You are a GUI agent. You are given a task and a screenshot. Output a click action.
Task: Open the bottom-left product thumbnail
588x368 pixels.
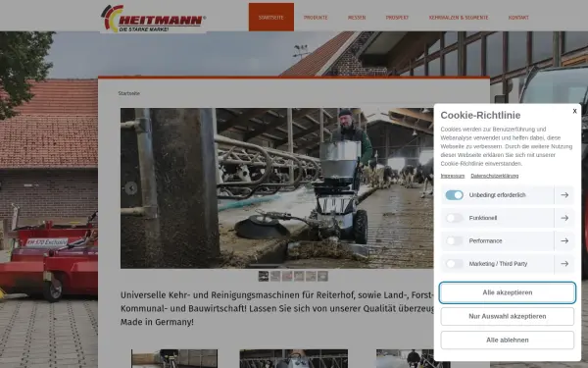click(174, 358)
